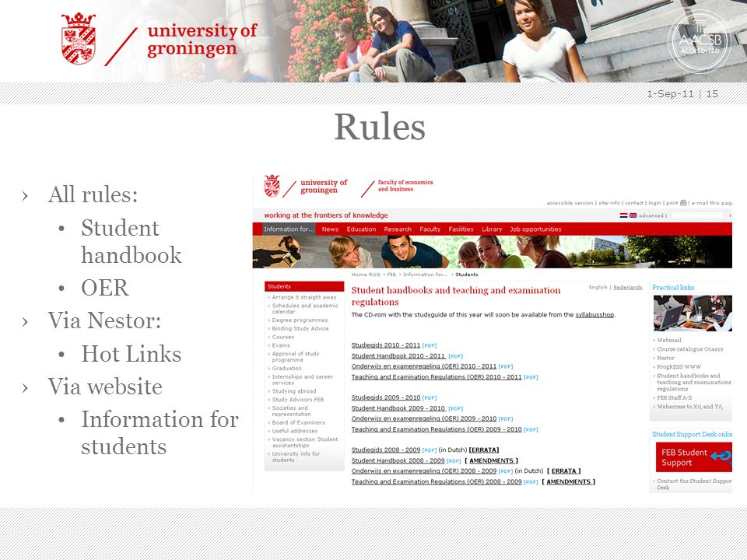The width and height of the screenshot is (747, 560).
Task: Open Studying abroad in sidebar
Action: pyautogui.click(x=294, y=391)
